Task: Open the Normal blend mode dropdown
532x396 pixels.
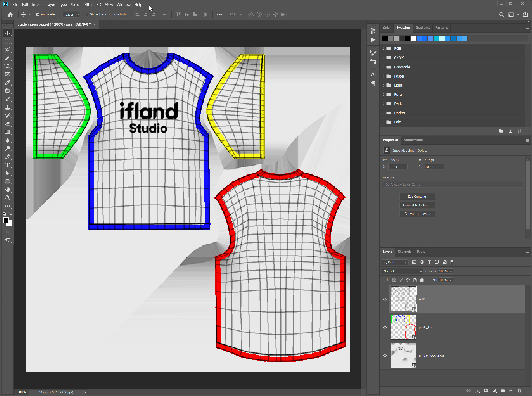Action: (402, 271)
